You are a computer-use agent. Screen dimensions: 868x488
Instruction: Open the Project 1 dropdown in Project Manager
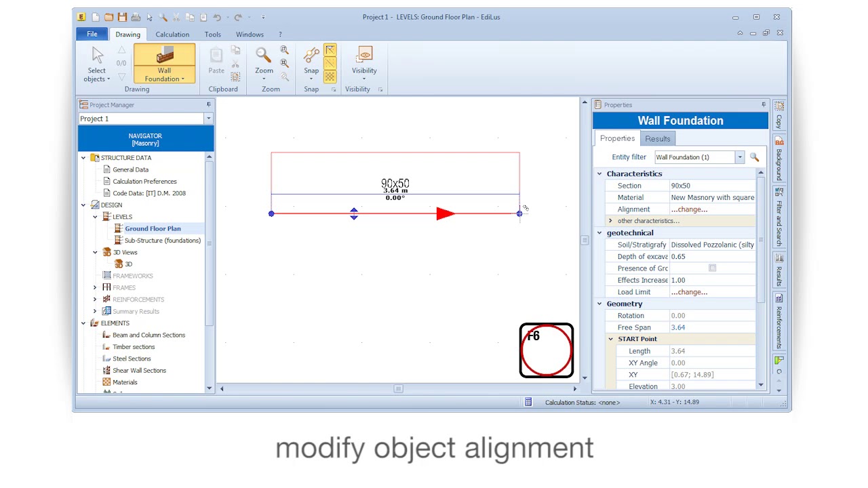point(208,119)
